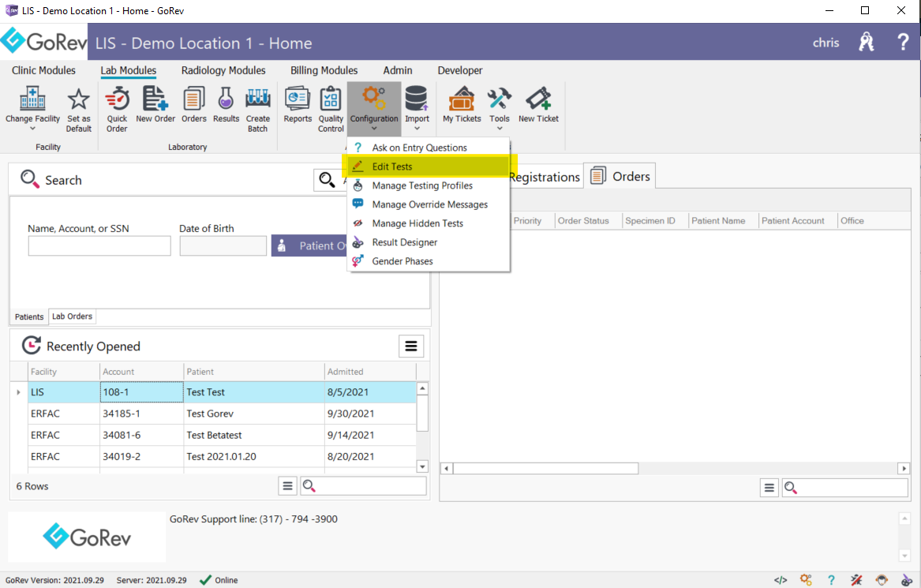
Task: Click the headset support icon in status bar
Action: (882, 579)
